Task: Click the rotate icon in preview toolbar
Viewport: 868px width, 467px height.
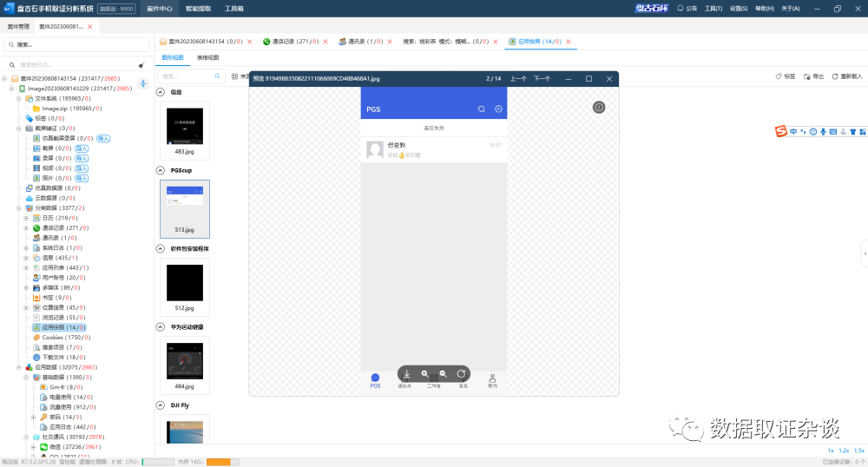Action: [462, 374]
